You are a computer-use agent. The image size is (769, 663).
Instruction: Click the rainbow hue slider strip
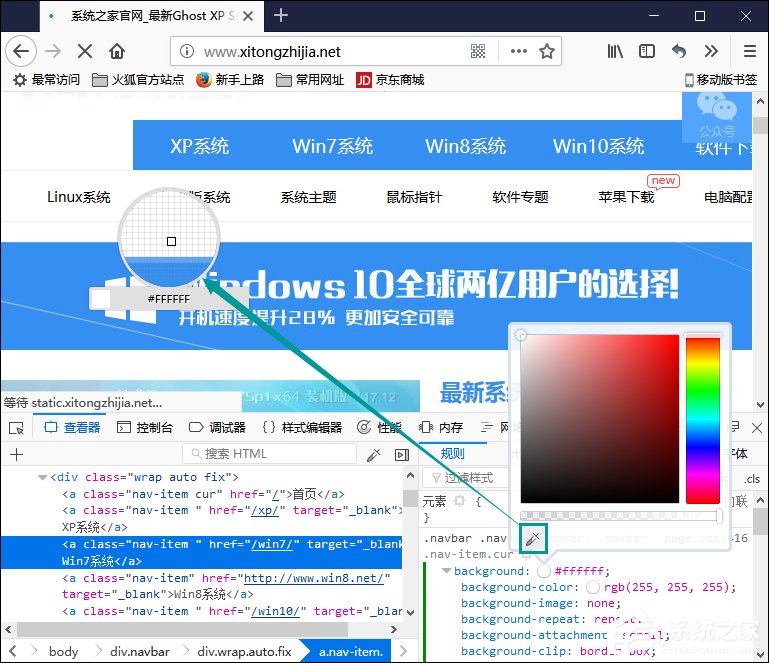click(x=702, y=419)
